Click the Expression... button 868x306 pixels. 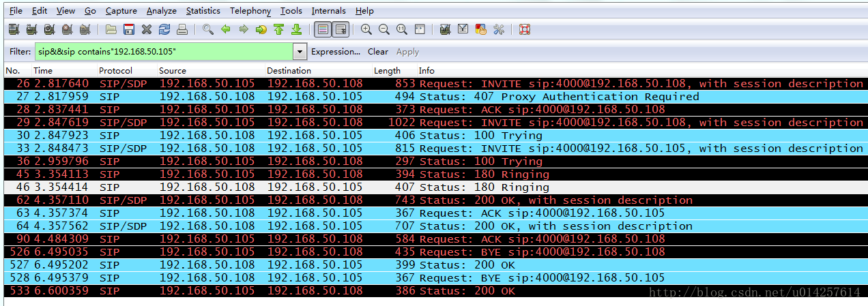336,52
